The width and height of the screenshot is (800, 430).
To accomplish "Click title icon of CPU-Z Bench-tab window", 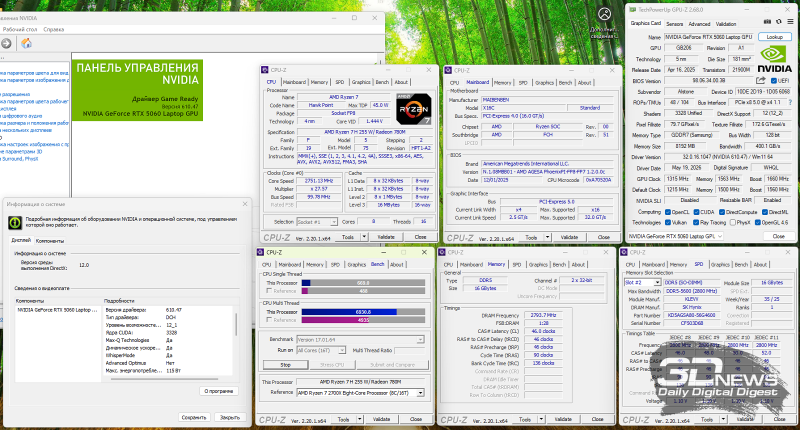I will click(260, 252).
